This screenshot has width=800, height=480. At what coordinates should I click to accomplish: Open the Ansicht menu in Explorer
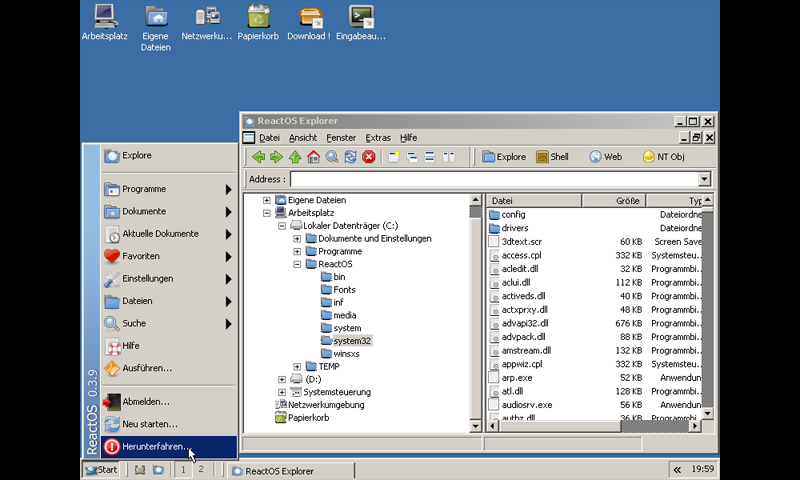click(303, 138)
